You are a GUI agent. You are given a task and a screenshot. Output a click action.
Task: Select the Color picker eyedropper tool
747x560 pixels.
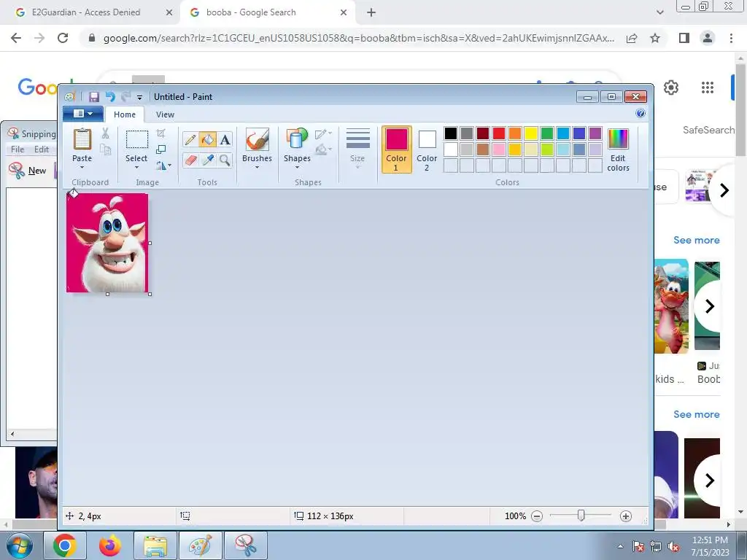click(x=208, y=160)
